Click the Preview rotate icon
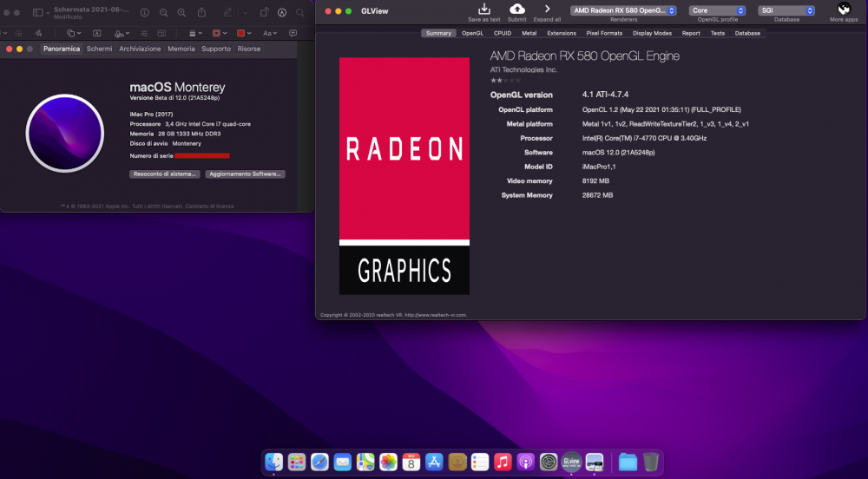Screen dimensions: 868x479 (264, 12)
